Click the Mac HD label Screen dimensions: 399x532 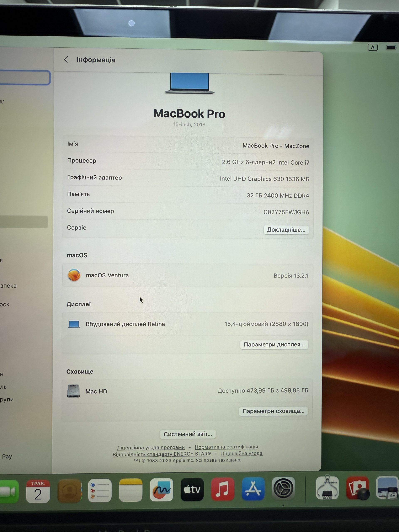pyautogui.click(x=96, y=391)
